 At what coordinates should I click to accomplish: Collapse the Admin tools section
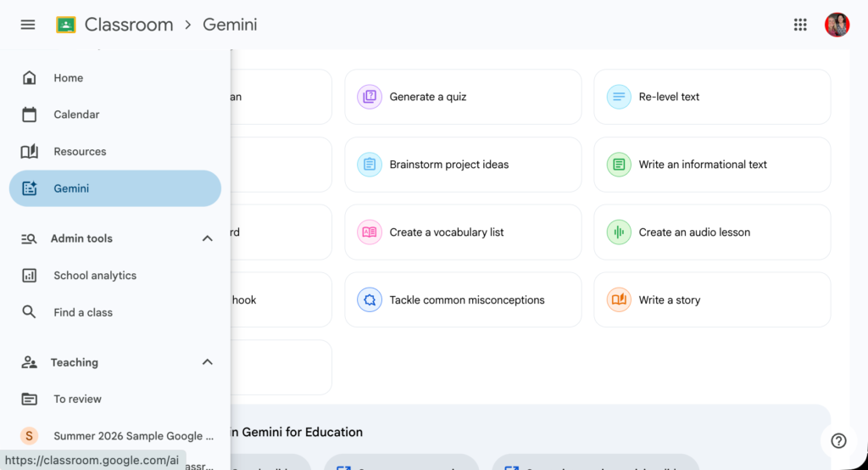(x=208, y=239)
